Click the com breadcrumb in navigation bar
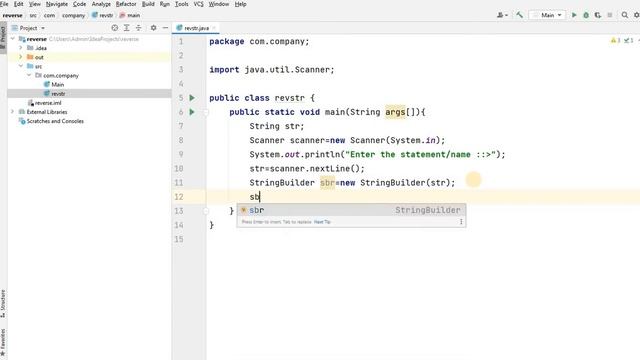640x360 pixels. 49,15
